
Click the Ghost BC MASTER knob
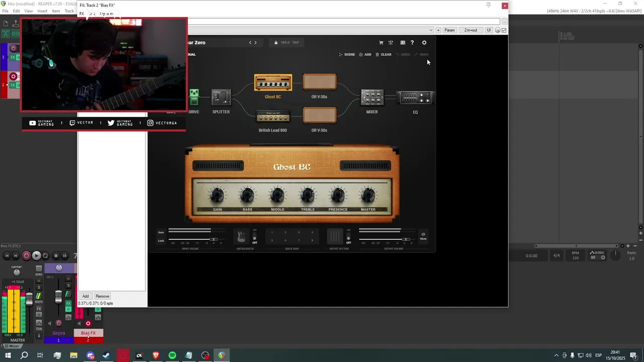368,195
